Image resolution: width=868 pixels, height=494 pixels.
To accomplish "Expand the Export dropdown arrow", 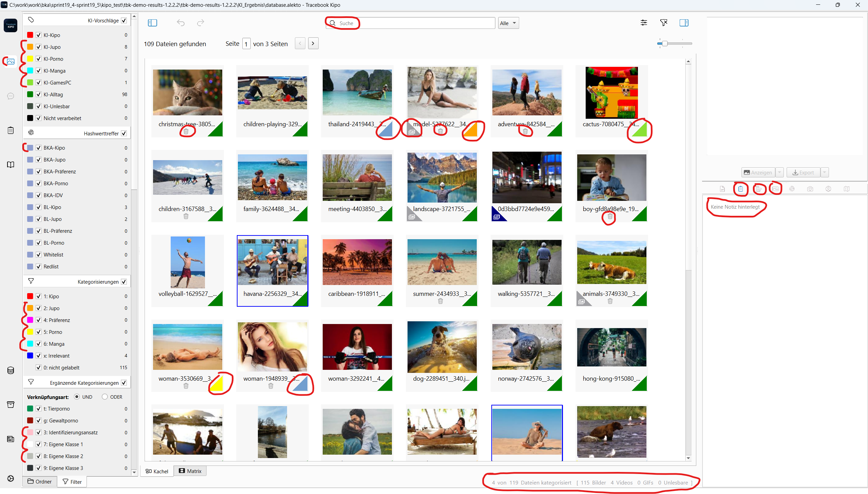I will tap(825, 172).
